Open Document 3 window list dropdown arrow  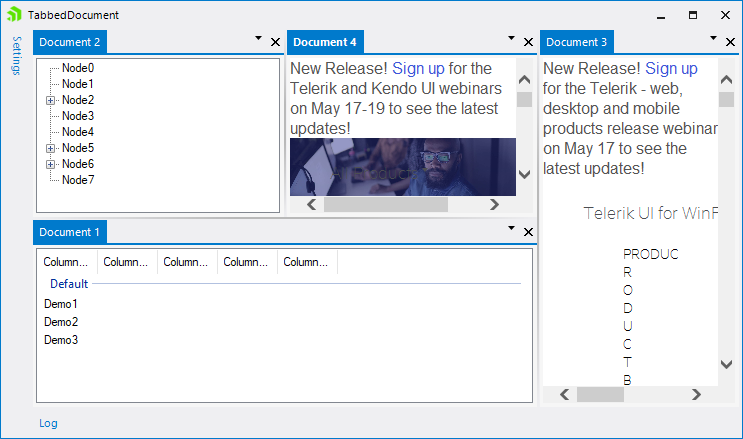click(x=713, y=38)
